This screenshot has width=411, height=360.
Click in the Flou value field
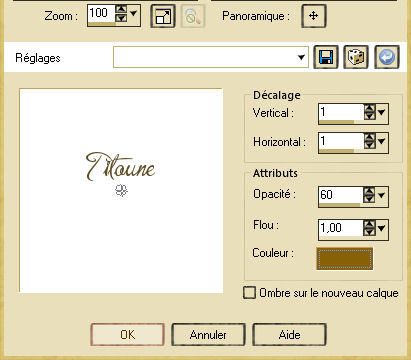[341, 228]
